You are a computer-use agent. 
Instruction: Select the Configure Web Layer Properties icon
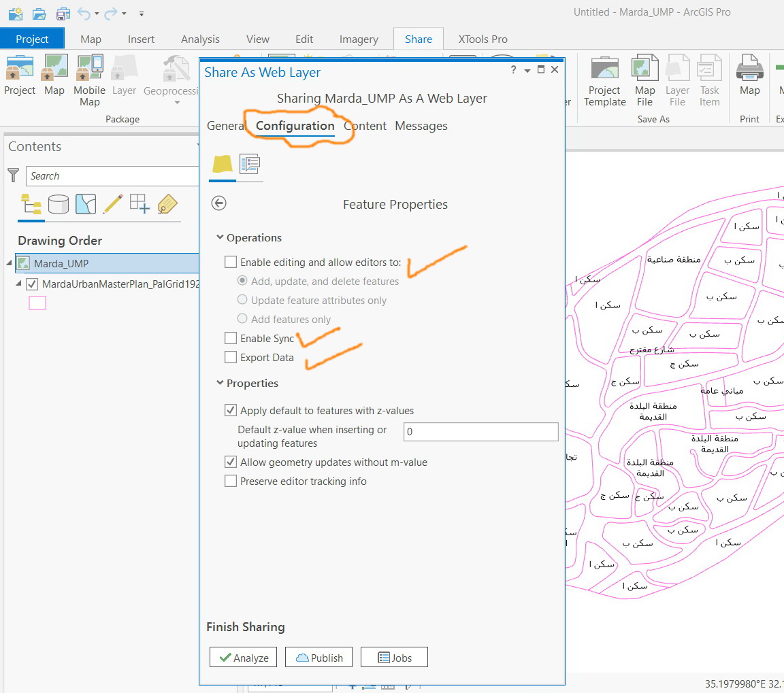[x=250, y=165]
